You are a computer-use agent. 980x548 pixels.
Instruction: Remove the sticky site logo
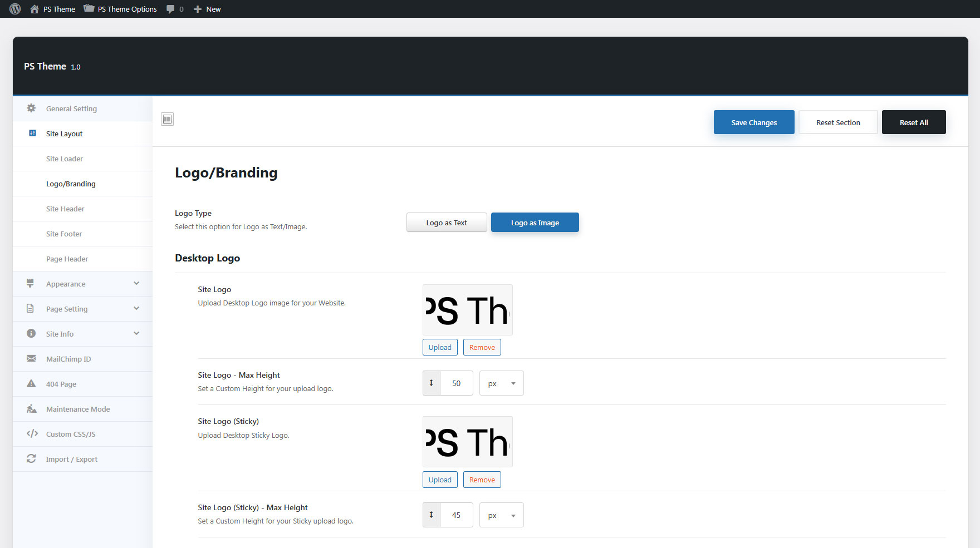click(x=482, y=480)
